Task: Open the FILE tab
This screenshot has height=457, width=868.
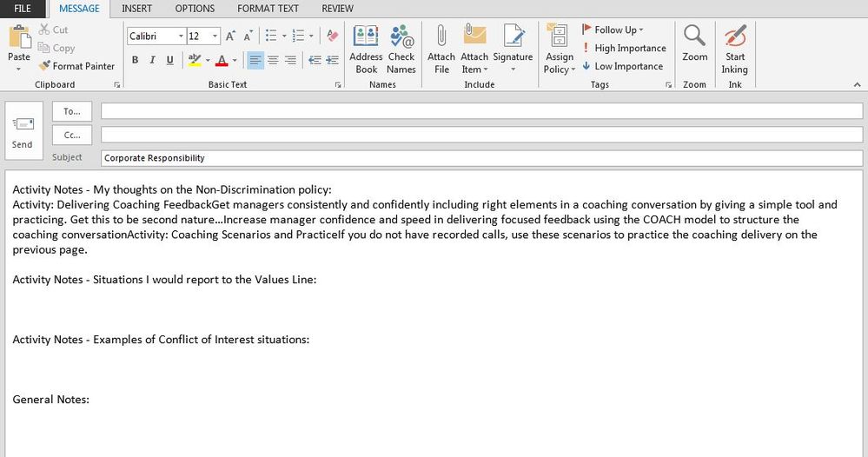Action: pos(23,9)
